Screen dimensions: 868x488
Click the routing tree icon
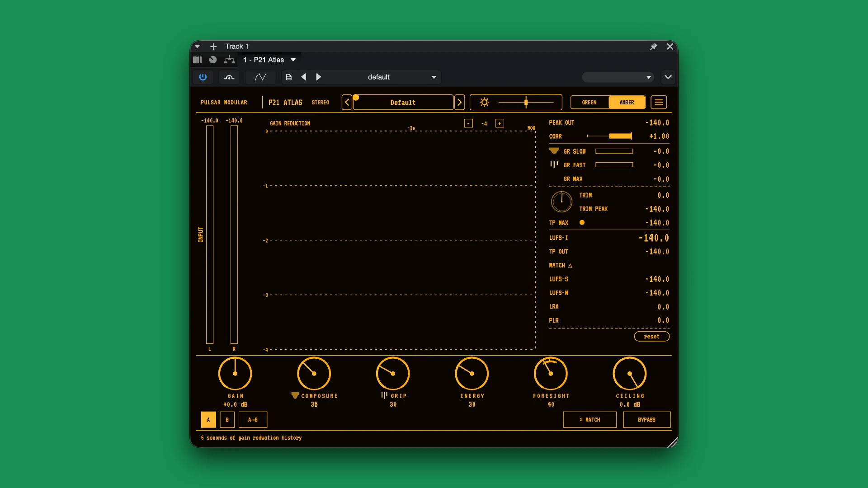click(x=230, y=60)
